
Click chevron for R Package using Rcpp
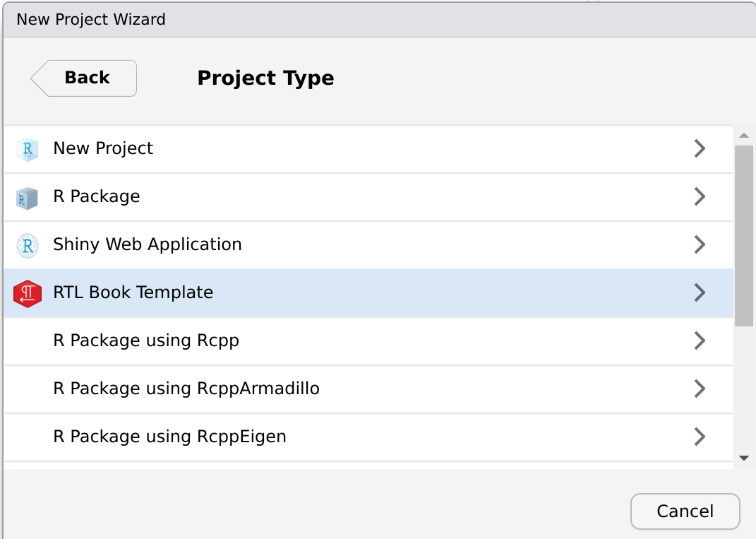click(x=700, y=340)
